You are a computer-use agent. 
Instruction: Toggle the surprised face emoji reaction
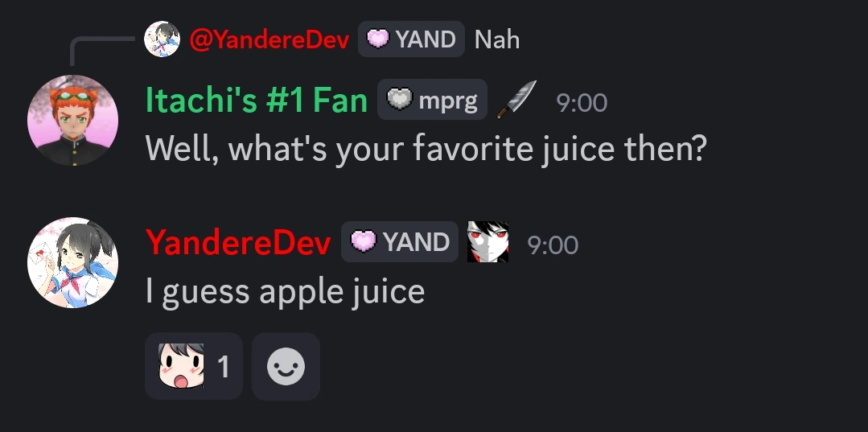click(194, 366)
